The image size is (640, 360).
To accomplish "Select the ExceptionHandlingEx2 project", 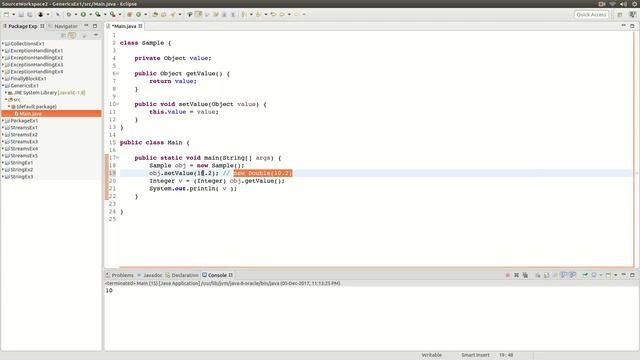I will click(36, 58).
